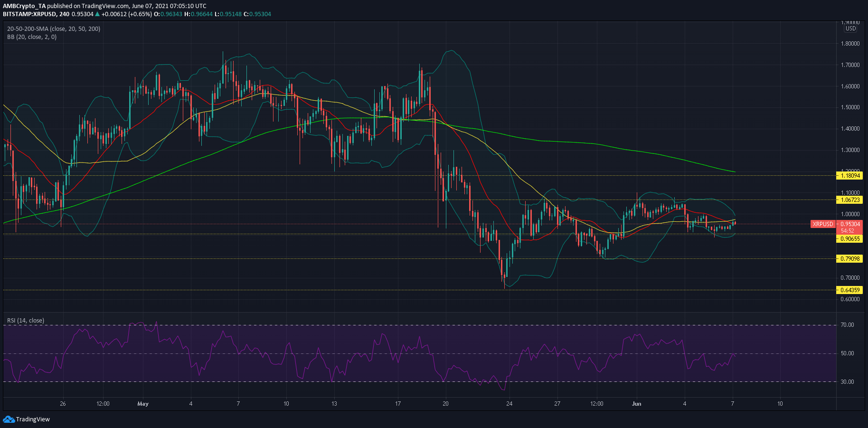
Task: Click the Jun label on time axis
Action: tap(637, 404)
